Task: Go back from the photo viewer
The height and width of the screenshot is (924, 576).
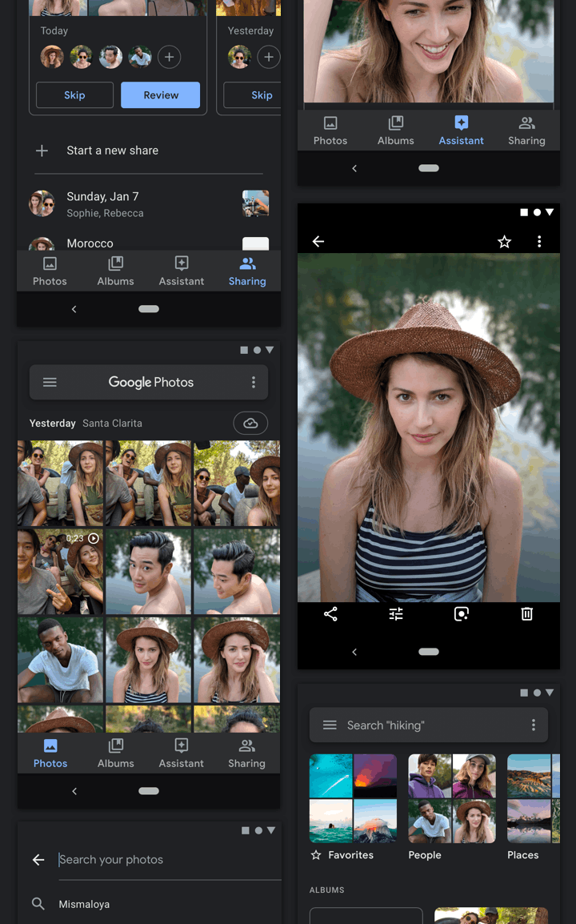Action: click(318, 241)
